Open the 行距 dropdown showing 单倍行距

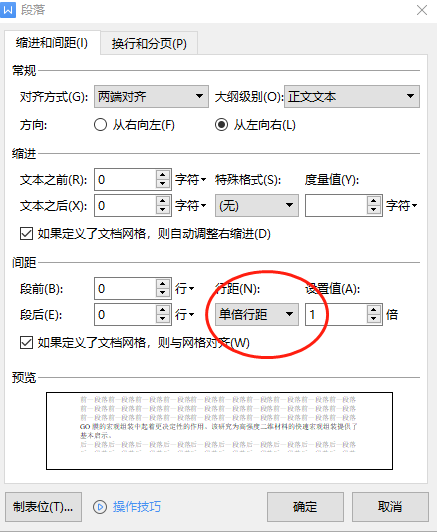pyautogui.click(x=257, y=315)
